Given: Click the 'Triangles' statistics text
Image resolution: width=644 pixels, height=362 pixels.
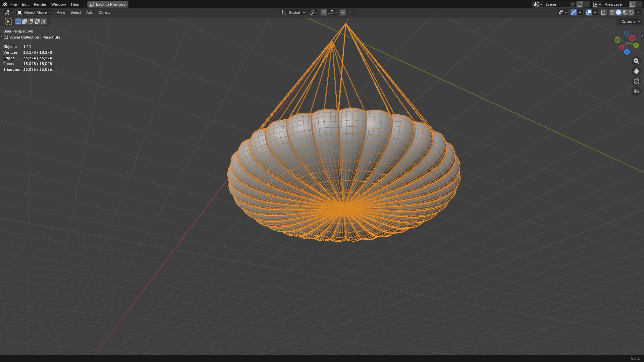Looking at the screenshot, I should (x=11, y=69).
